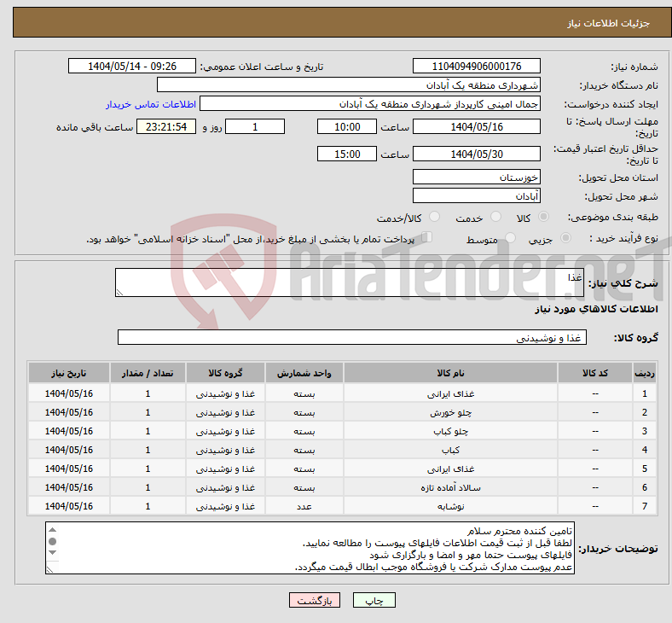Click the بازگشت (back) button
Image resolution: width=672 pixels, height=623 pixels.
pos(315,600)
